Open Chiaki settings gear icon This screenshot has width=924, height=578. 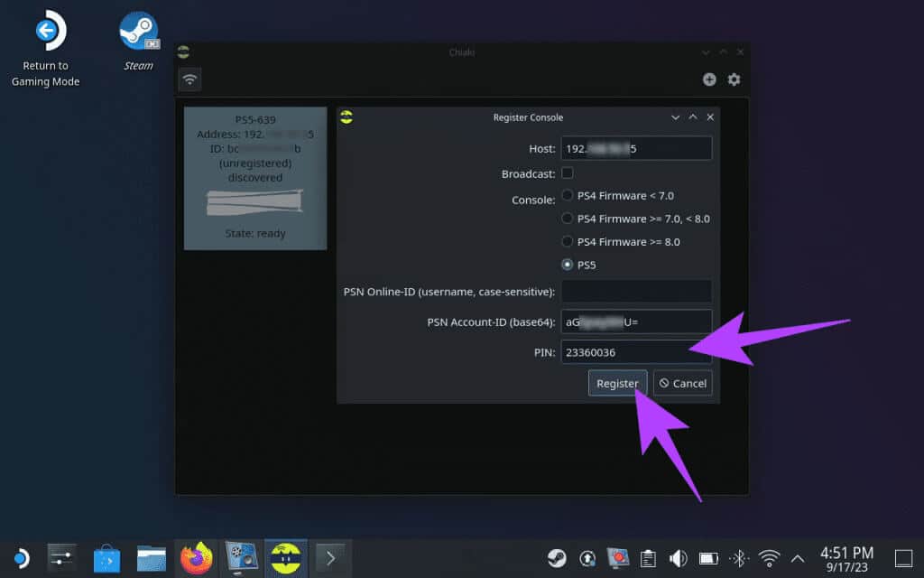[x=734, y=79]
